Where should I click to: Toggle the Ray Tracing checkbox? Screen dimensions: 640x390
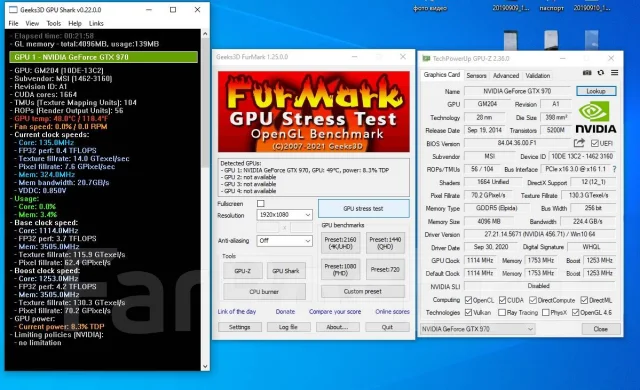point(502,312)
